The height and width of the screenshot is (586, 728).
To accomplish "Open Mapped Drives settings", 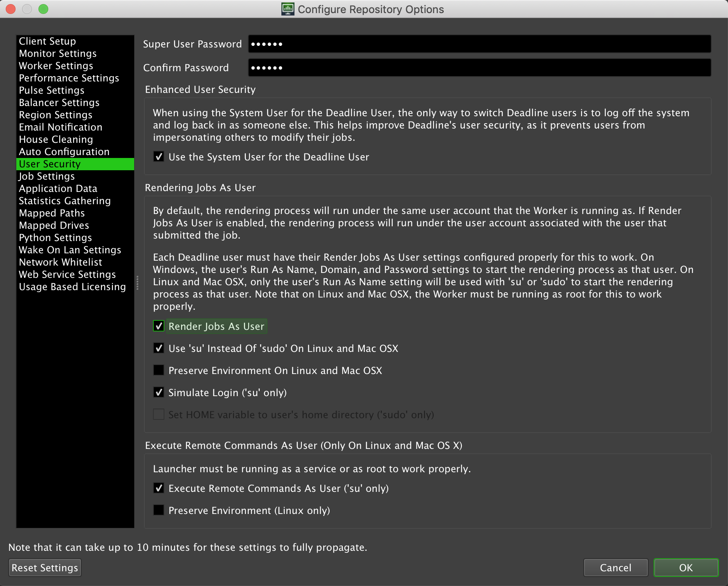I will pos(75,225).
